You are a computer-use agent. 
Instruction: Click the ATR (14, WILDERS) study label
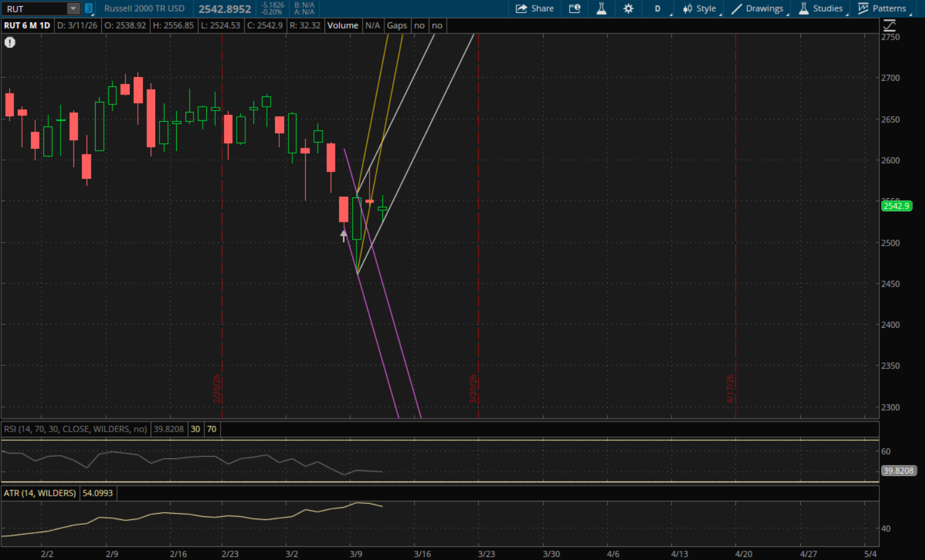[40, 493]
